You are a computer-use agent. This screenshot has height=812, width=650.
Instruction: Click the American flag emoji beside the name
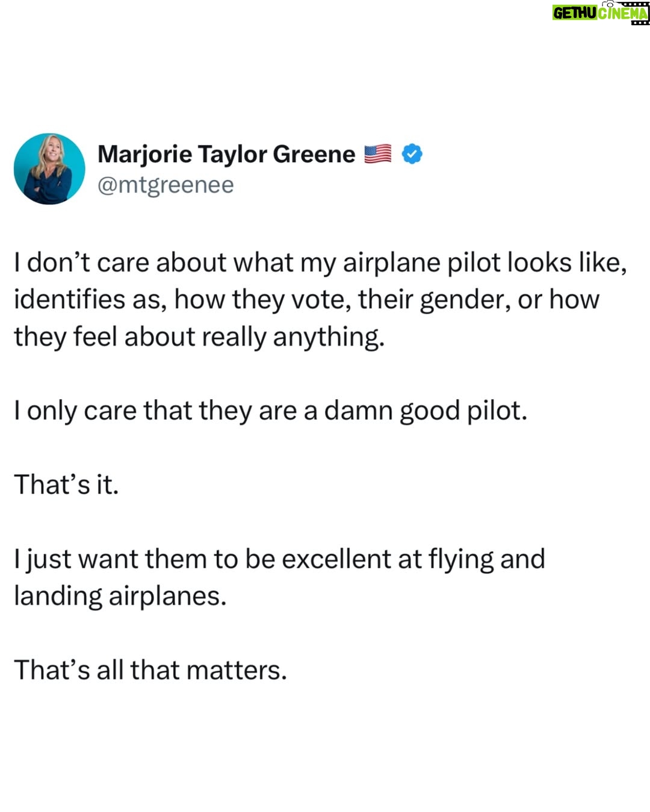[x=378, y=155]
